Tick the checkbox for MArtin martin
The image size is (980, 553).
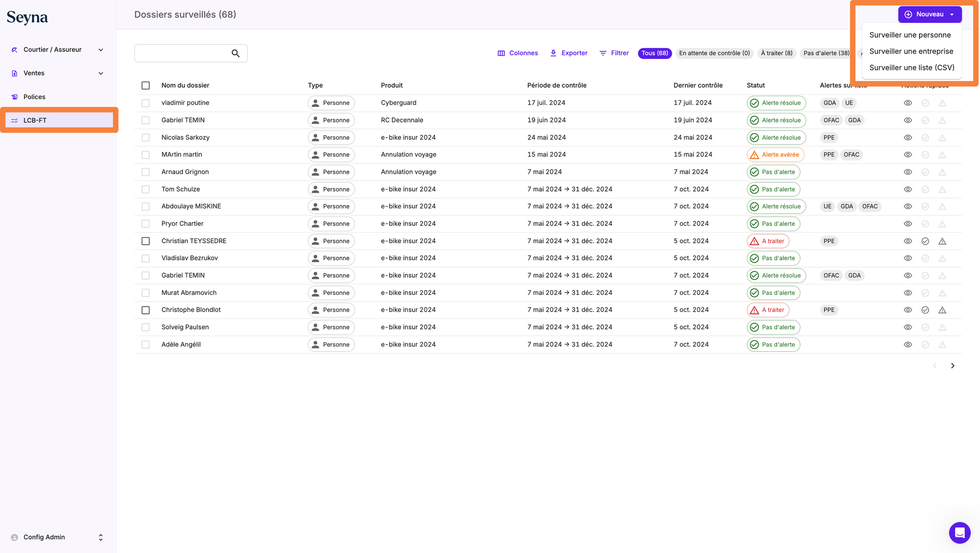click(x=145, y=155)
